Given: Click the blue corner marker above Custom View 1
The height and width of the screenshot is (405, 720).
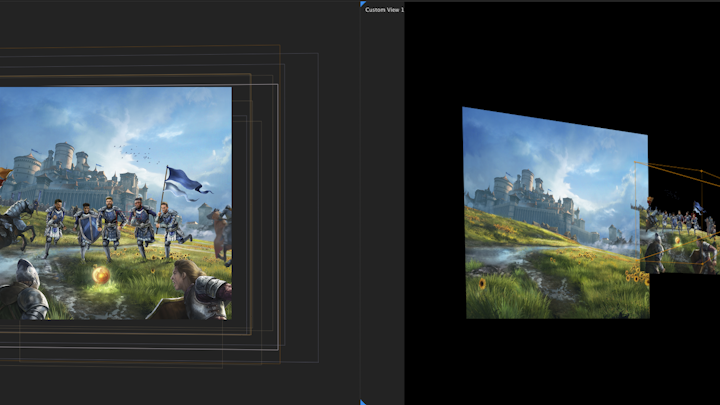Looking at the screenshot, I should pos(362,3).
